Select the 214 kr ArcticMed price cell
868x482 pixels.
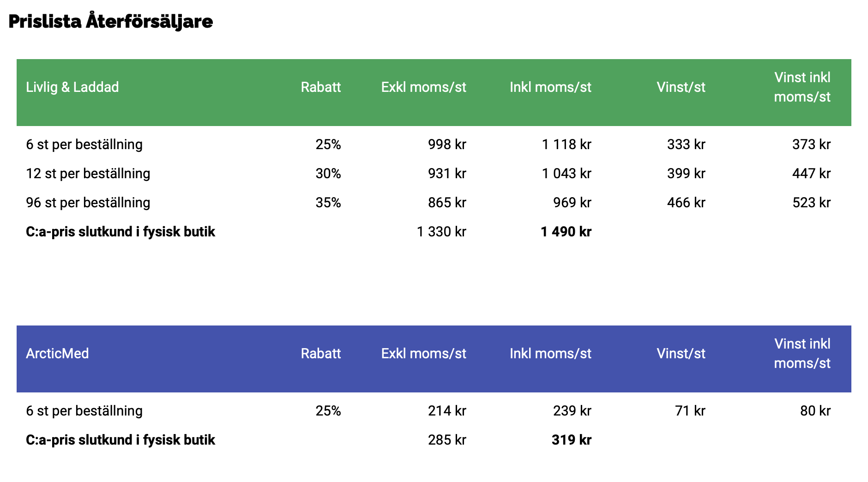point(447,410)
